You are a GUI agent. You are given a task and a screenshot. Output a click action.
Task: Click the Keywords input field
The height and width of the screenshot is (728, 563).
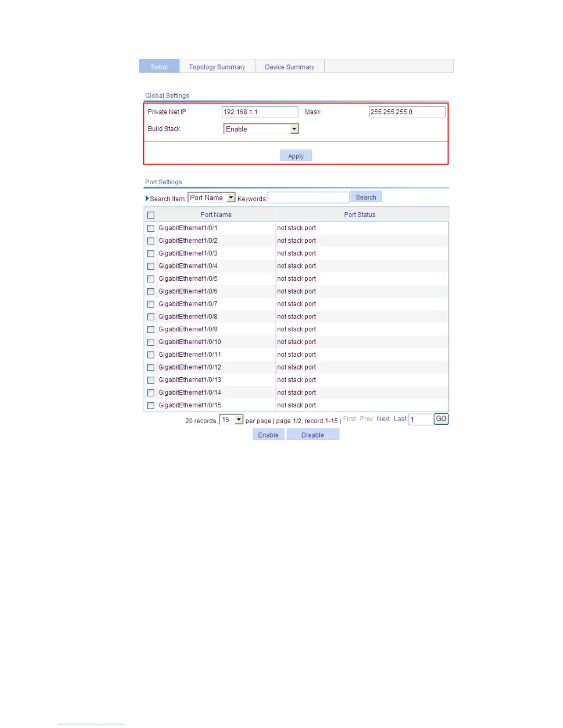pyautogui.click(x=308, y=198)
